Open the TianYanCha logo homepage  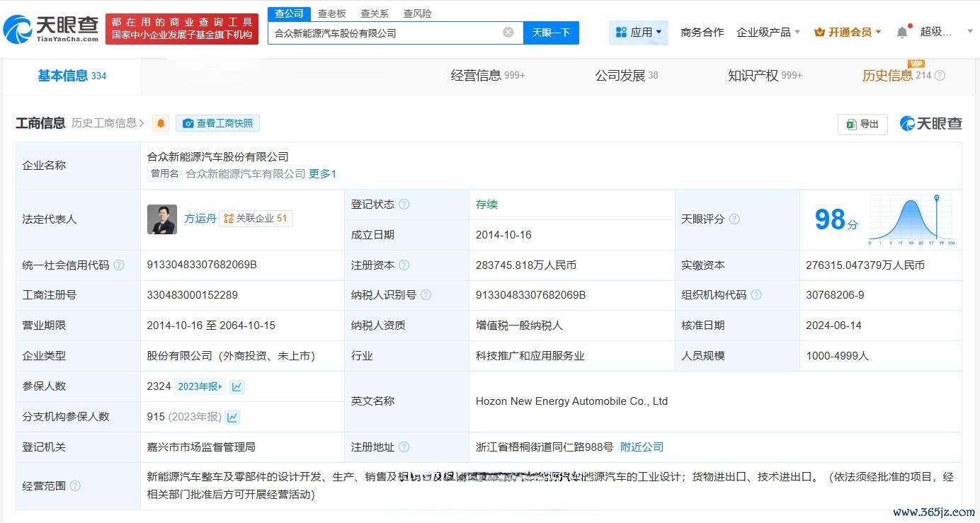click(x=51, y=29)
